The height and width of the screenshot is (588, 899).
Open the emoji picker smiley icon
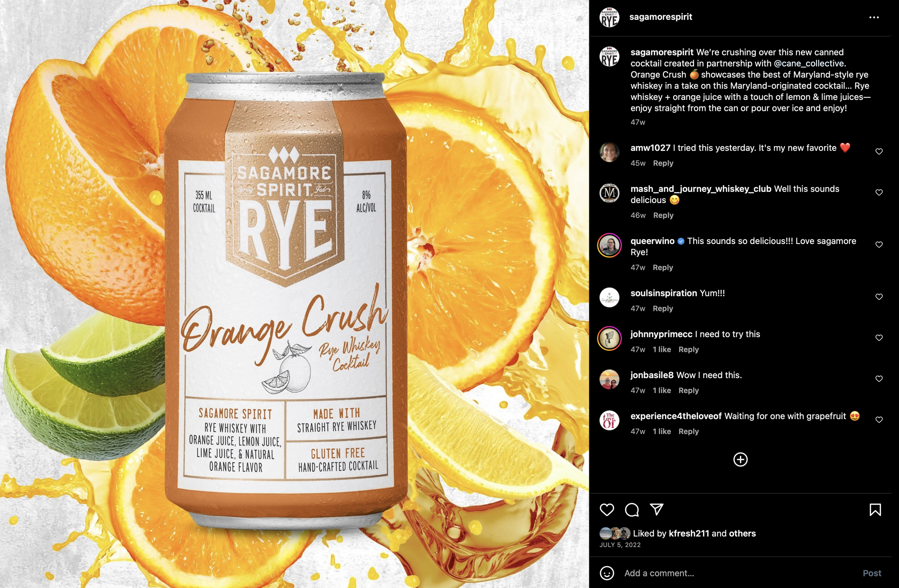coord(607,573)
